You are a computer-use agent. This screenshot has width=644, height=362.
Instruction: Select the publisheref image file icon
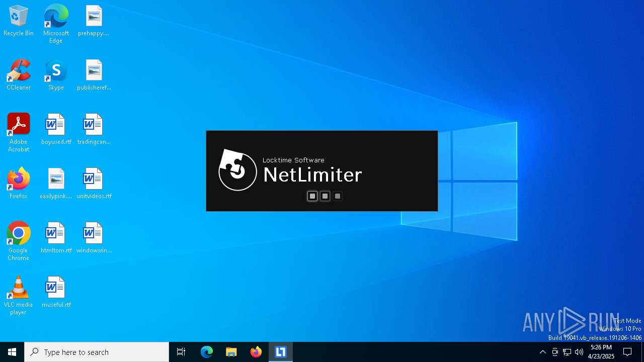(x=94, y=75)
